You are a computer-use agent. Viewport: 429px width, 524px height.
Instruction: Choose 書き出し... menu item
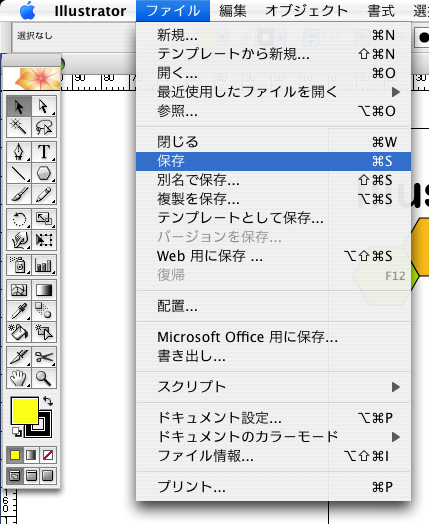point(273,356)
